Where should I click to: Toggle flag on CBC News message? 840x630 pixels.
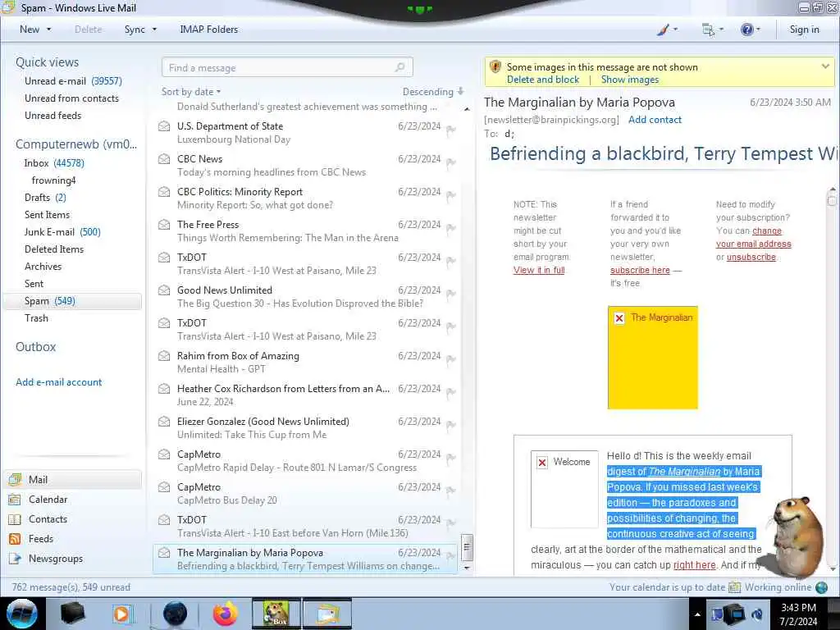point(451,162)
